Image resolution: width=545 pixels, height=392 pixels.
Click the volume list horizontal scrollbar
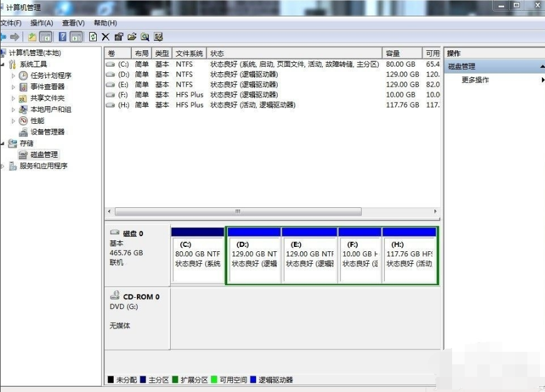[239, 212]
